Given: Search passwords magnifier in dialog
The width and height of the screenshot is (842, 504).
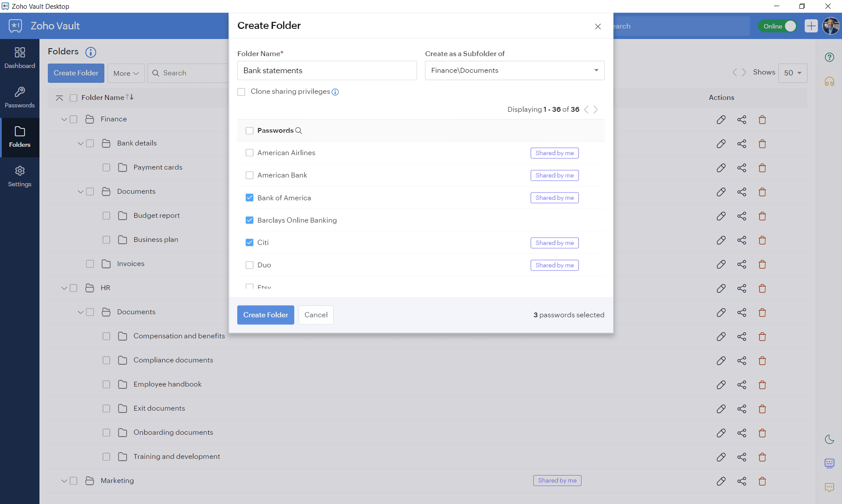Looking at the screenshot, I should click(x=299, y=131).
